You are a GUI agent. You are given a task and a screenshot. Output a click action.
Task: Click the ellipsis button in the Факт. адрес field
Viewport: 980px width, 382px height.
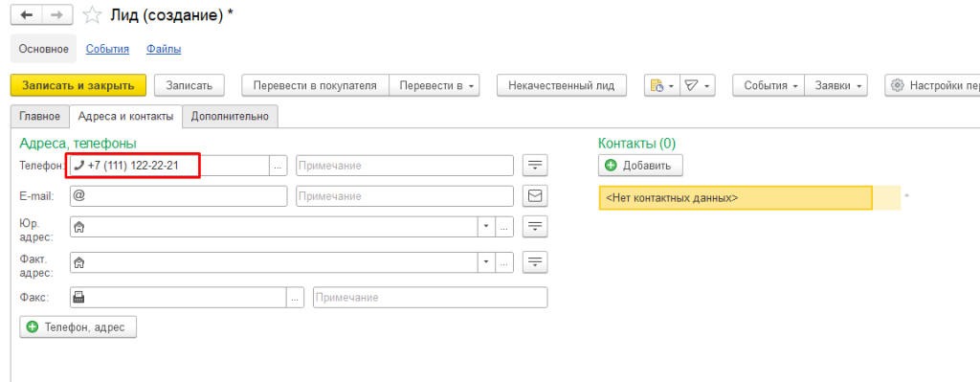[x=504, y=262]
